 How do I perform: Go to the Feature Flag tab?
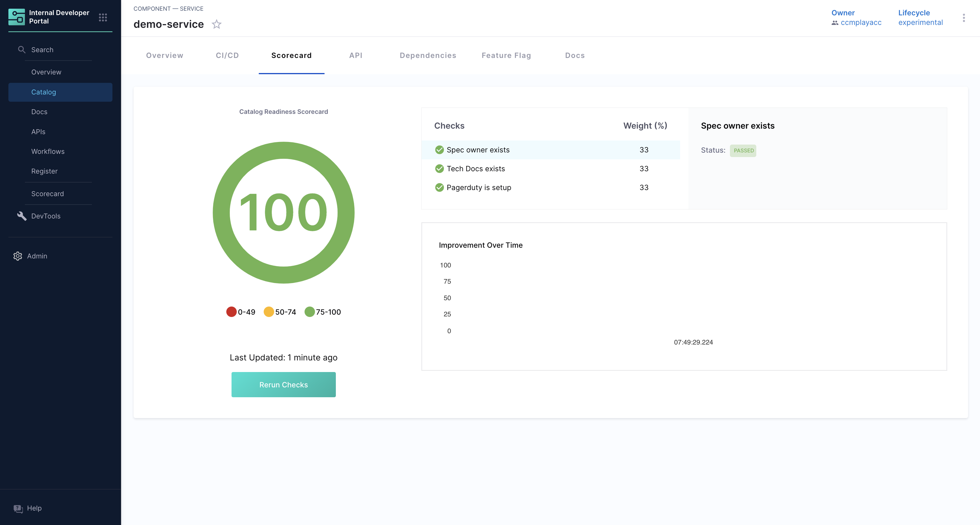tap(506, 56)
